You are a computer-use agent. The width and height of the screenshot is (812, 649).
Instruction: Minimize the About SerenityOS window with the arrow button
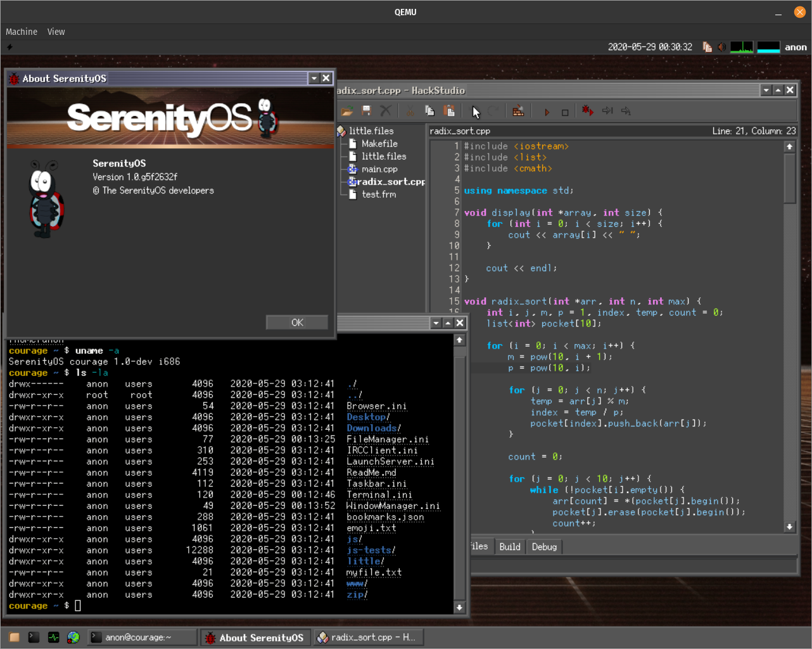coord(314,78)
